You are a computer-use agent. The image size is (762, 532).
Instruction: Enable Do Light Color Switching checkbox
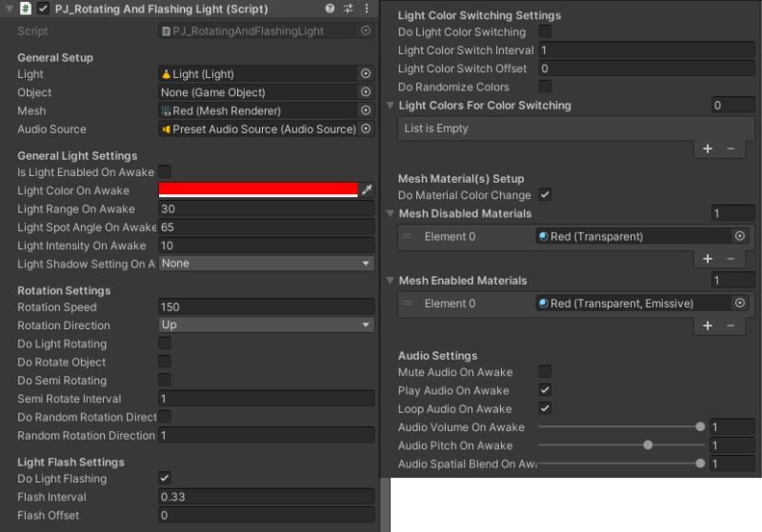[x=545, y=31]
